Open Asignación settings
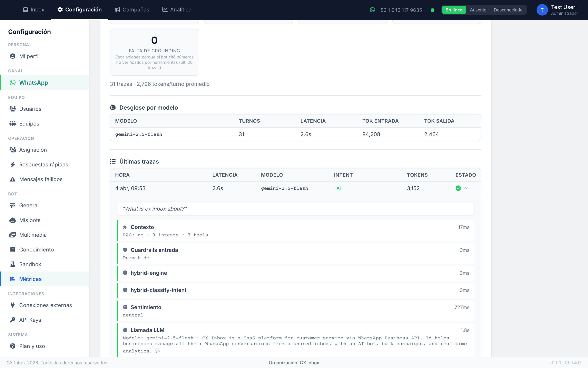Image resolution: width=588 pixels, height=368 pixels. coord(45,150)
